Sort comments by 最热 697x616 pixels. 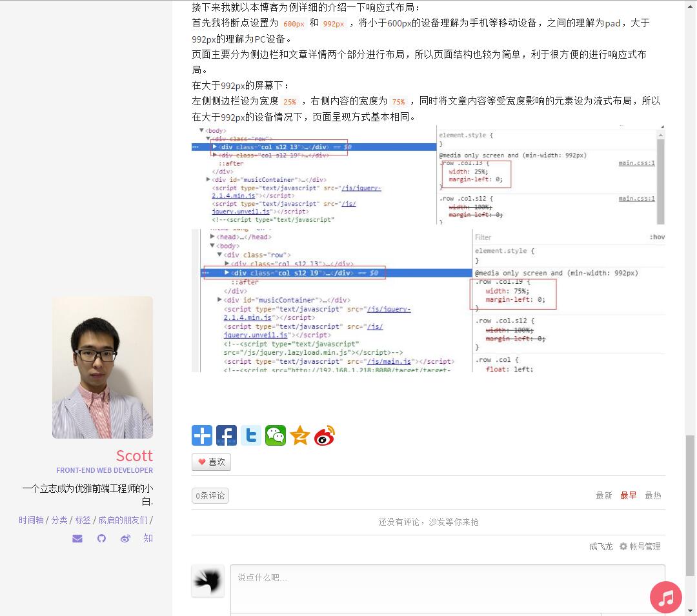(653, 495)
